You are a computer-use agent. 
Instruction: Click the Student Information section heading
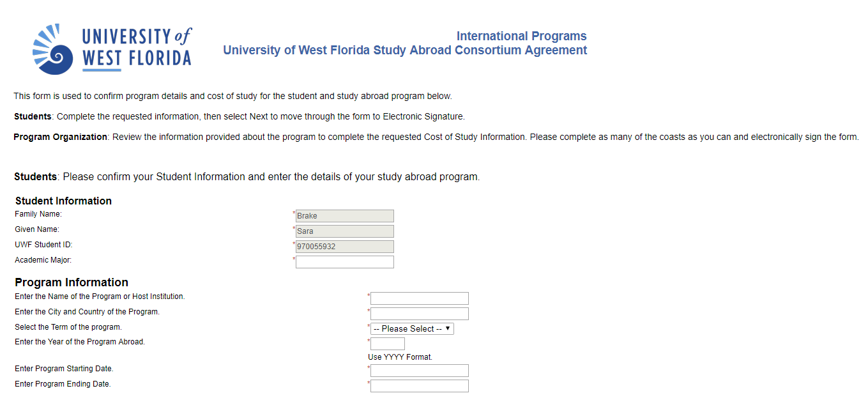point(63,201)
